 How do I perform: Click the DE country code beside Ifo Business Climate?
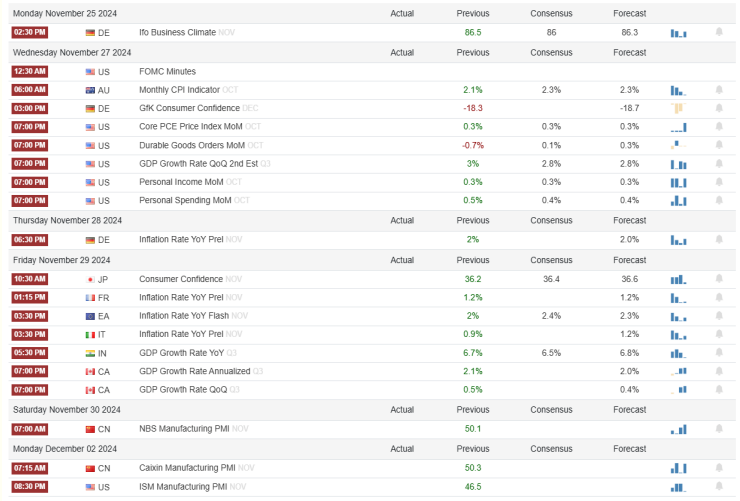pos(104,33)
